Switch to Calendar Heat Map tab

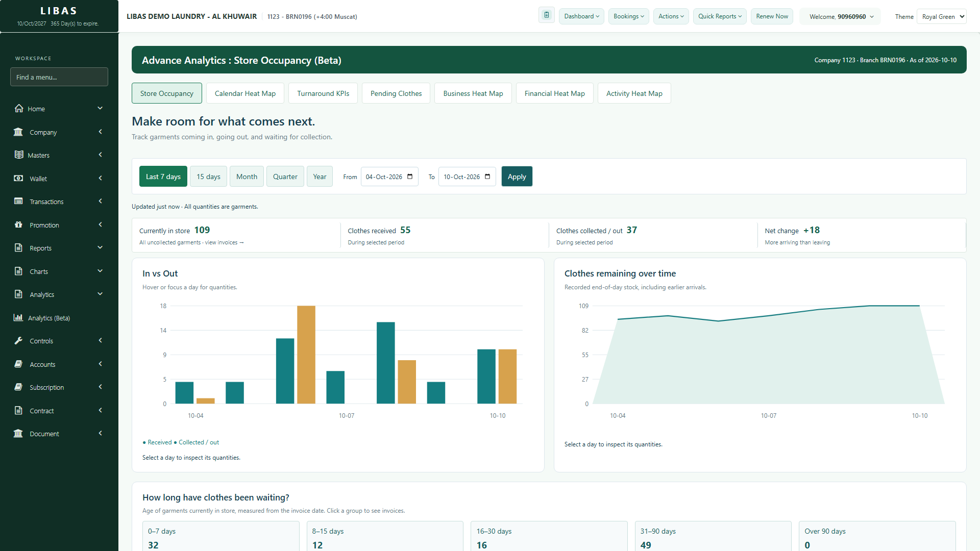point(245,93)
